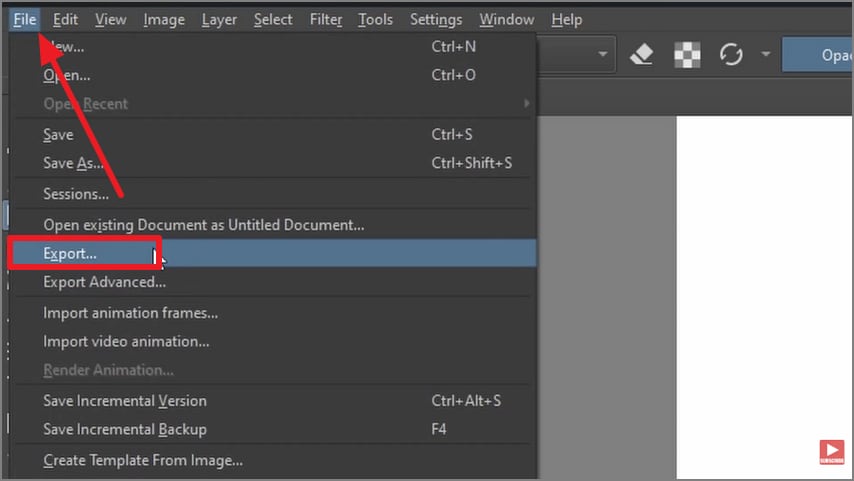
Task: Expand the blending mode combo box arrow
Action: pyautogui.click(x=602, y=54)
